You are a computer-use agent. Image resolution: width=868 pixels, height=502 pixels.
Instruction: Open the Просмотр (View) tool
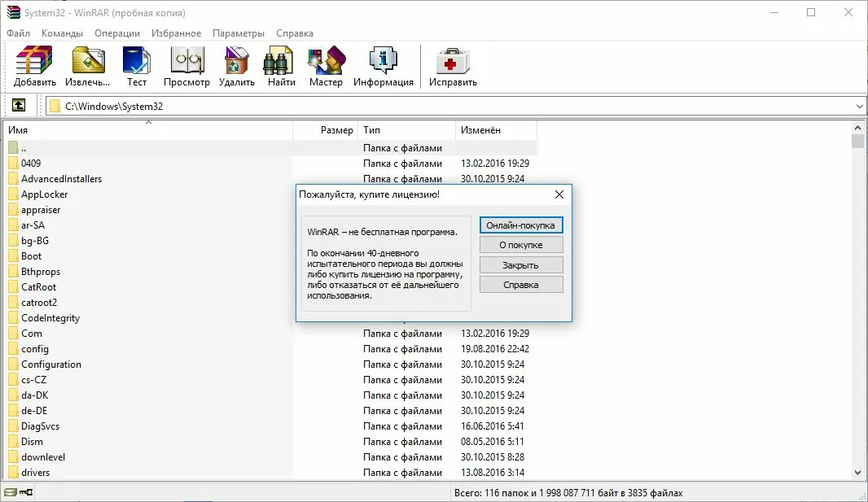(186, 67)
